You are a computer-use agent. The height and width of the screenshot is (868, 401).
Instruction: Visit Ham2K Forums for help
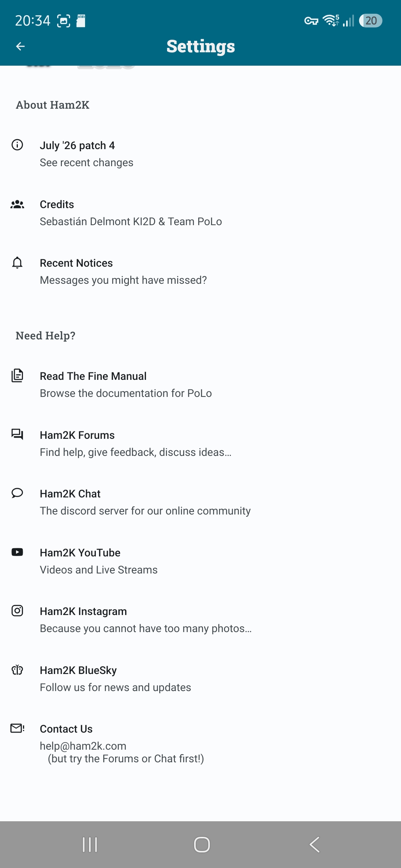click(x=200, y=443)
